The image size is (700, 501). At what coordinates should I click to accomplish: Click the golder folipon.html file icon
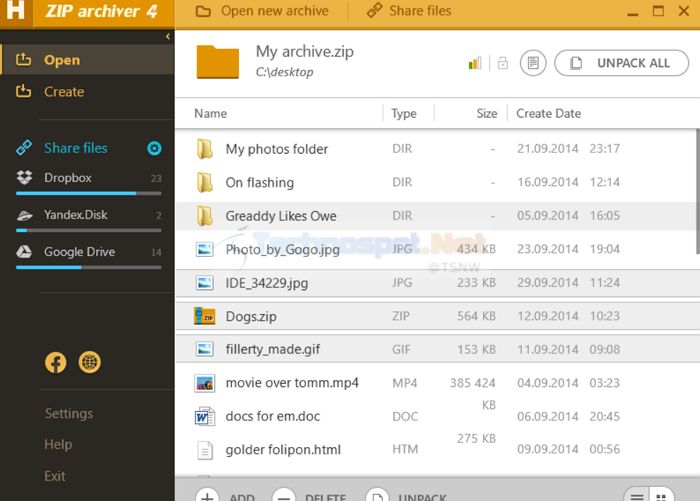205,450
